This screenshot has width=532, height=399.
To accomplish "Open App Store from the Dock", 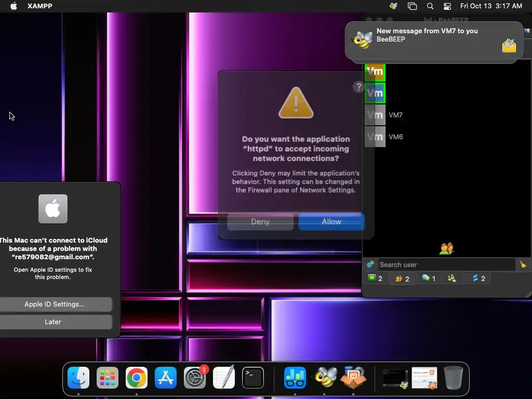I will [166, 378].
